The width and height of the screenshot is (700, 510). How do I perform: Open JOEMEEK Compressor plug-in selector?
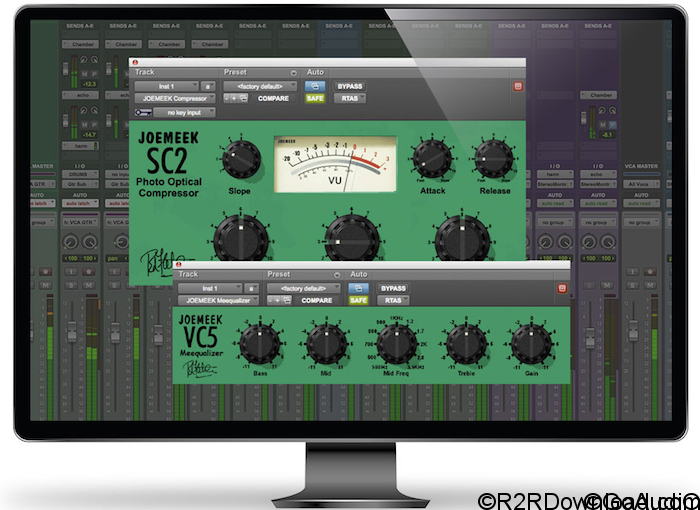click(x=175, y=98)
